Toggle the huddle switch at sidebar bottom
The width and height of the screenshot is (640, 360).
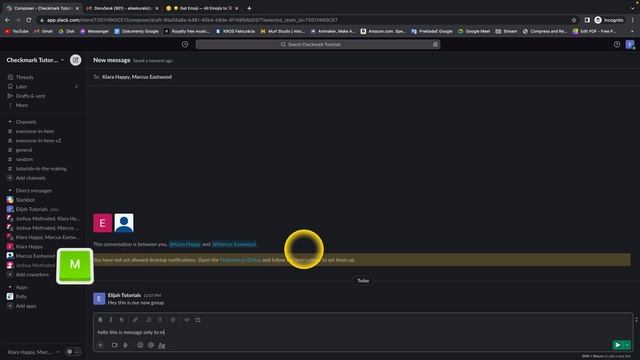tap(73, 352)
